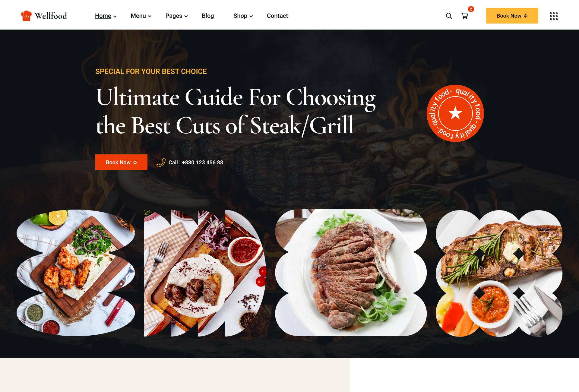The height and width of the screenshot is (392, 579).
Task: Expand the Menu dropdown chevron
Action: (150, 17)
